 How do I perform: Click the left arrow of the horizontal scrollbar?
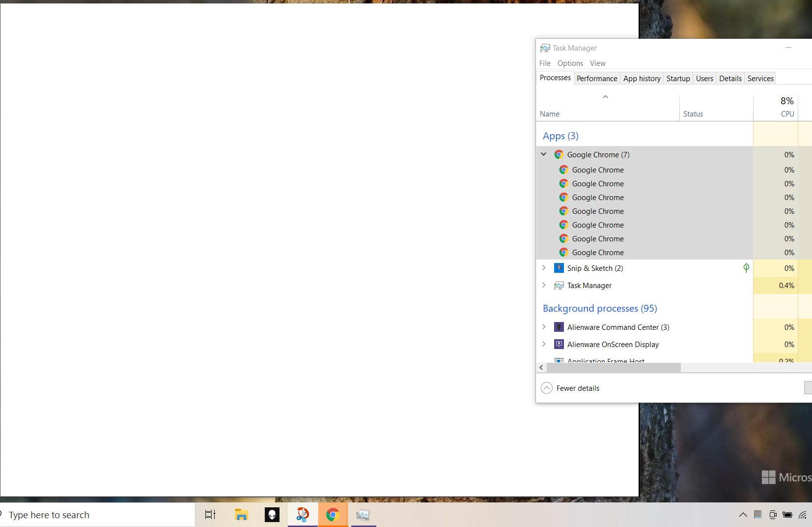[541, 367]
